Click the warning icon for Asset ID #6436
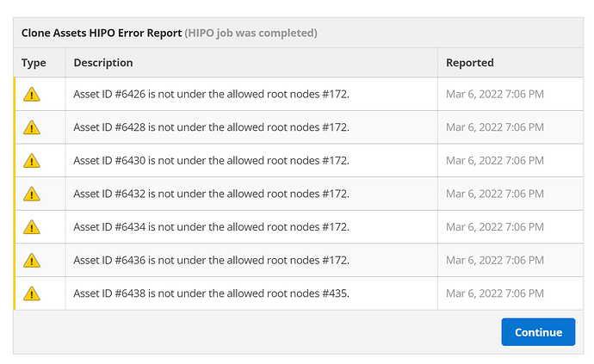Screen dimensions: 594x364 point(32,261)
